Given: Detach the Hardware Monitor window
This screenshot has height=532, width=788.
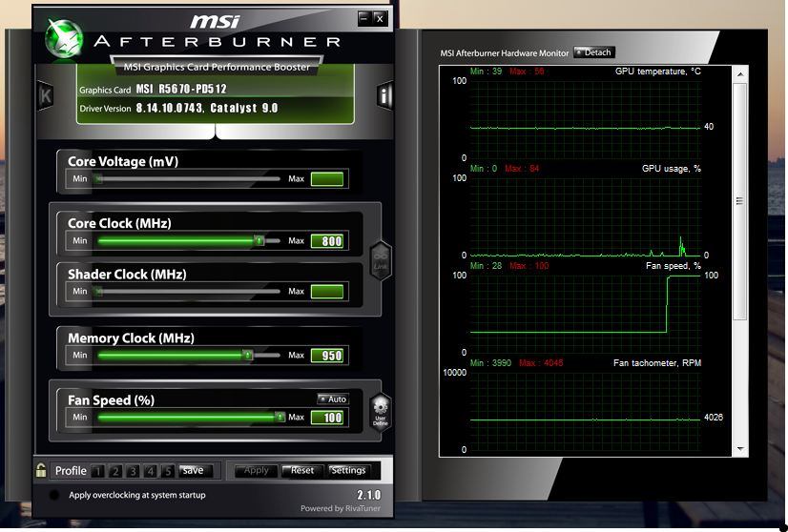Looking at the screenshot, I should (594, 52).
